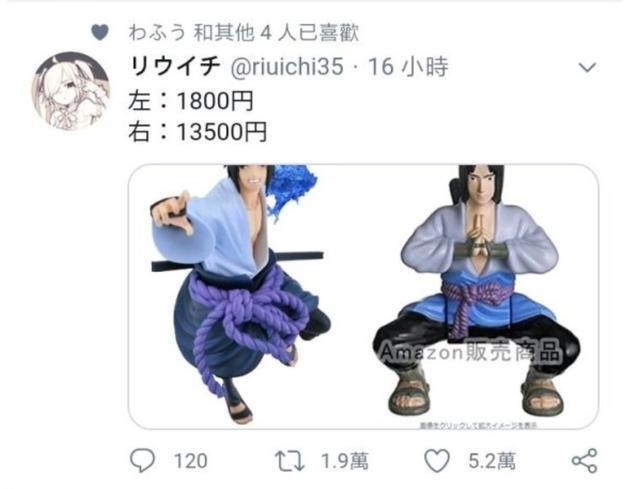The image size is (640, 489).
Task: Click the reply speech bubble icon
Action: [142, 461]
